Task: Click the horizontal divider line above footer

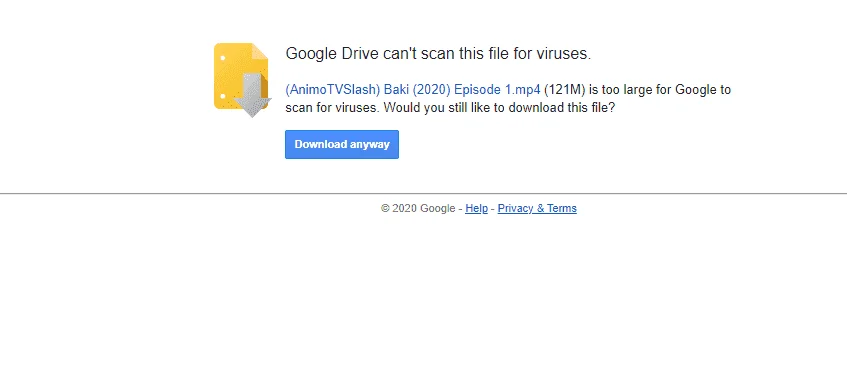Action: tap(424, 193)
